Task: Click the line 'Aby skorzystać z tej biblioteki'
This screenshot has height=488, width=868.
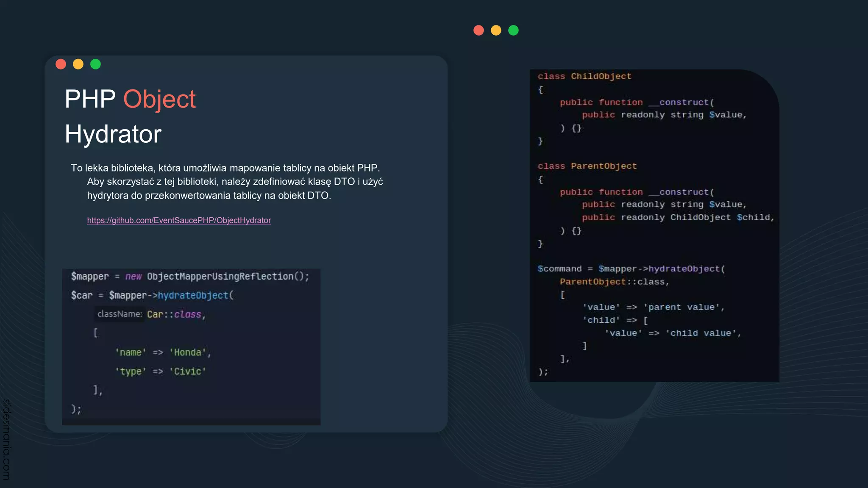Action: click(235, 182)
